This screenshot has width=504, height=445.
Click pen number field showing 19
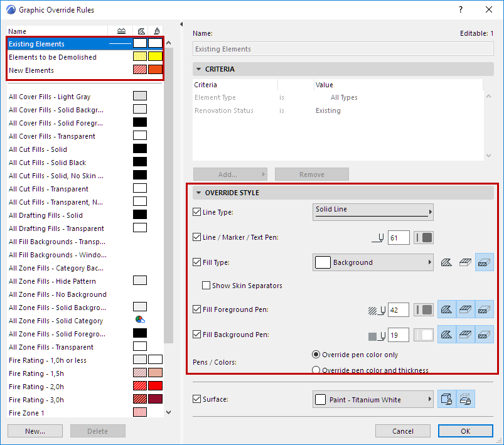click(399, 335)
